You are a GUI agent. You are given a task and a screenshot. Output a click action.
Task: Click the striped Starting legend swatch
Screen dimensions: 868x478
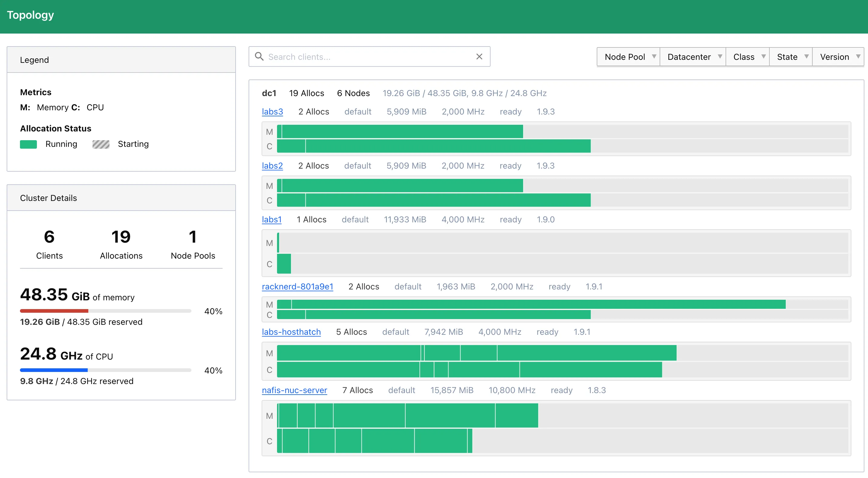(x=101, y=144)
